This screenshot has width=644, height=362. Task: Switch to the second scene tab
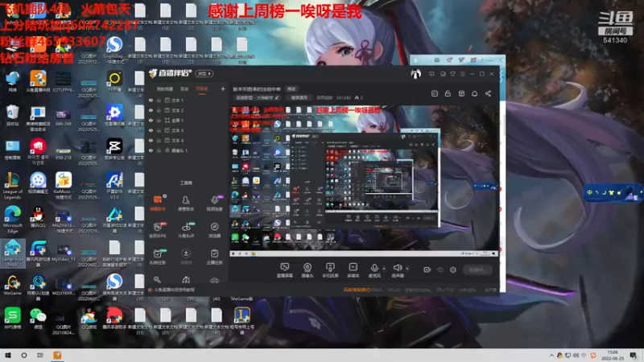click(x=184, y=89)
